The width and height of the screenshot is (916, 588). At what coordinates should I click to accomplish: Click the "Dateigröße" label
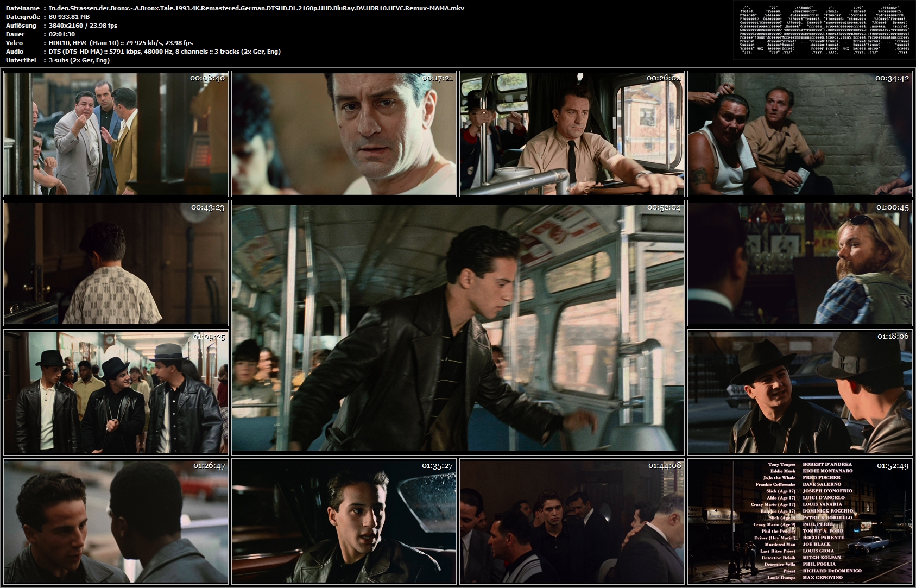(22, 17)
